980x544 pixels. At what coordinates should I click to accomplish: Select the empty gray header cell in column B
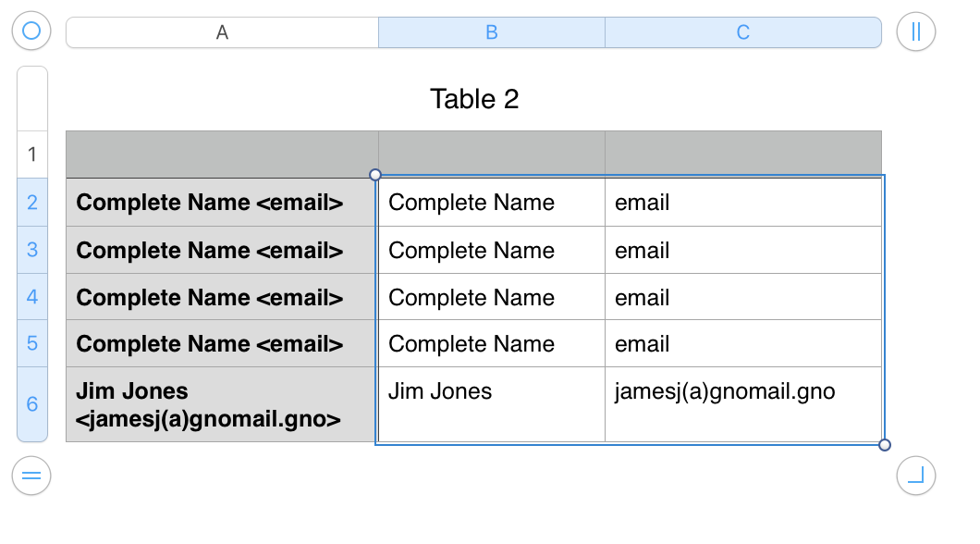[491, 153]
